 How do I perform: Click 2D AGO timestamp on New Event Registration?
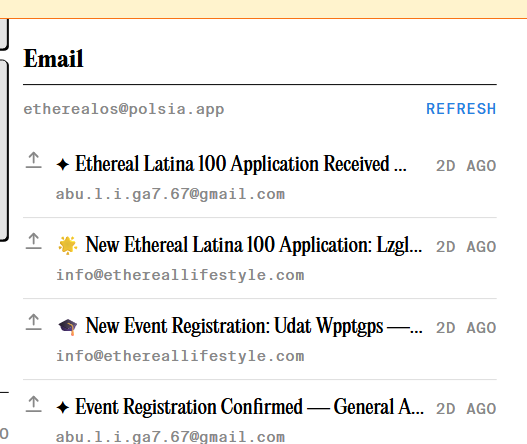click(466, 328)
